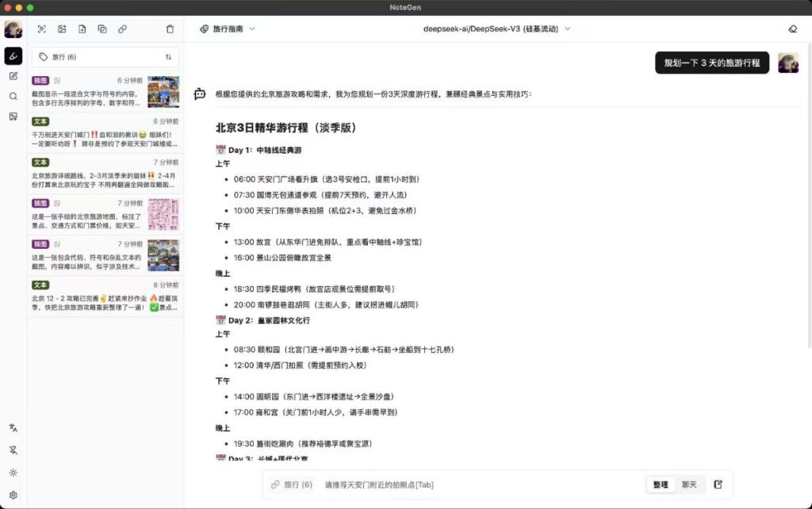The height and width of the screenshot is (509, 812).
Task: Switch to 整理 mode at the bottom bar
Action: [661, 484]
